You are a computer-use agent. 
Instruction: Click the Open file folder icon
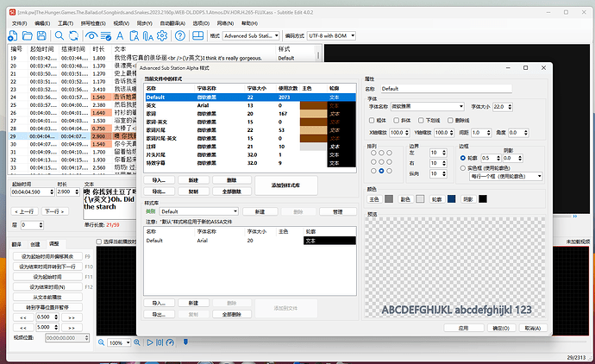click(28, 36)
